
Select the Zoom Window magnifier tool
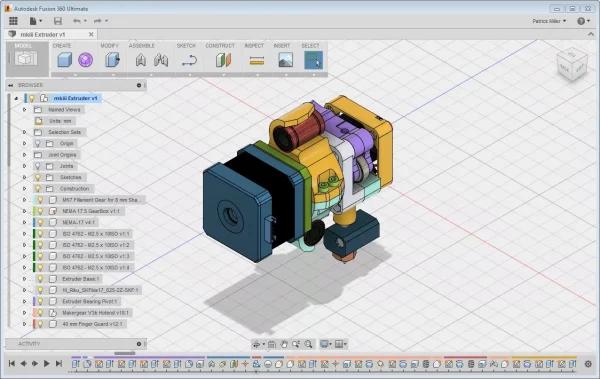pyautogui.click(x=308, y=344)
